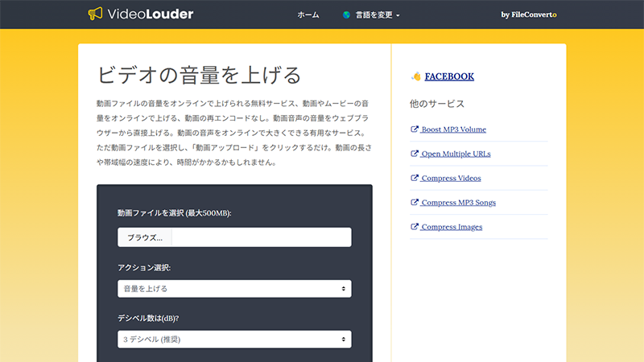Open the Compress MP3 Songs link
This screenshot has height=362, width=644.
click(458, 203)
